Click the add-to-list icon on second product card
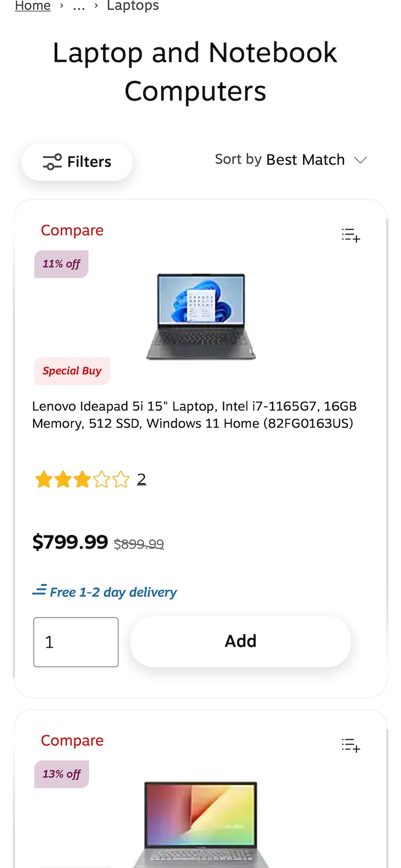Screen dimensions: 401x868 (351, 745)
